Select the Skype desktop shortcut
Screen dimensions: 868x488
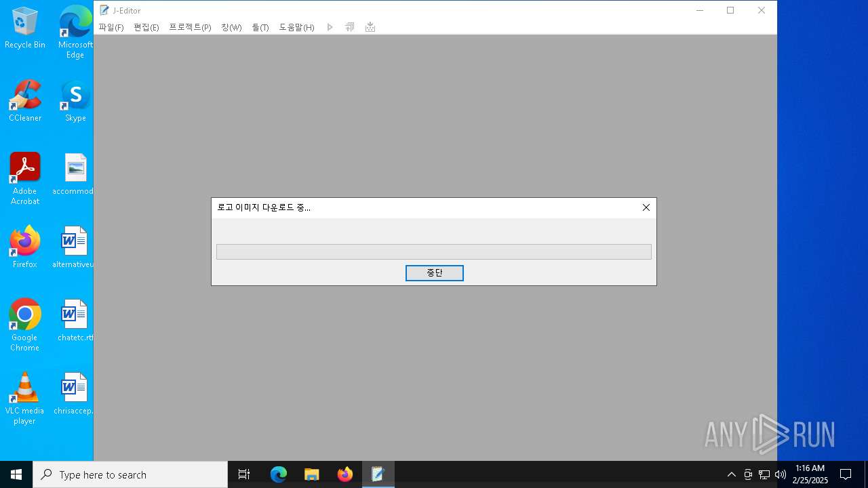pos(75,101)
